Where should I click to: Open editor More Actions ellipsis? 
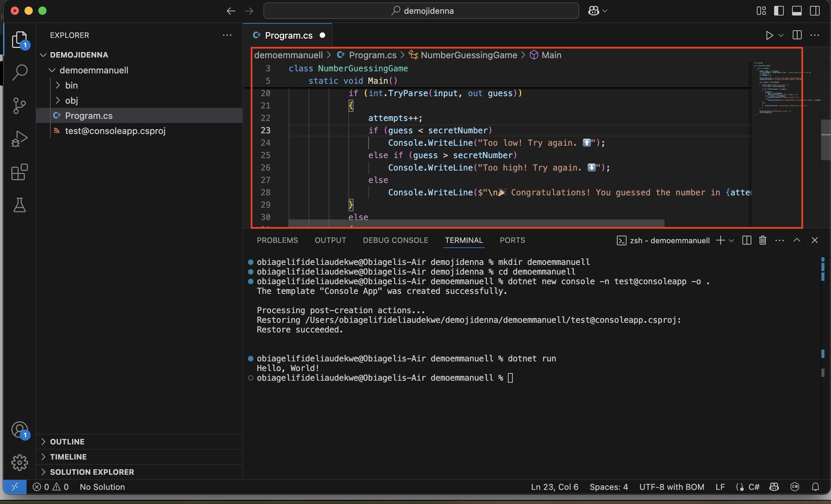click(x=815, y=35)
